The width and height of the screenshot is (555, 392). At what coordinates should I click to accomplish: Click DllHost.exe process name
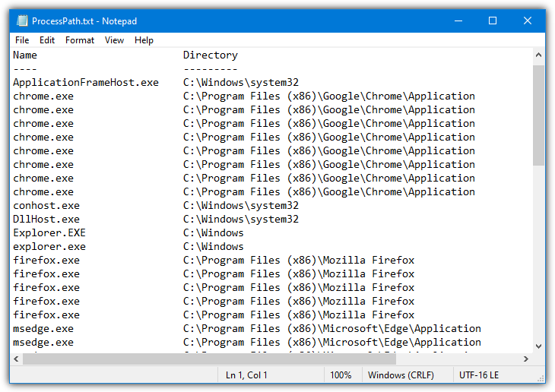46,220
